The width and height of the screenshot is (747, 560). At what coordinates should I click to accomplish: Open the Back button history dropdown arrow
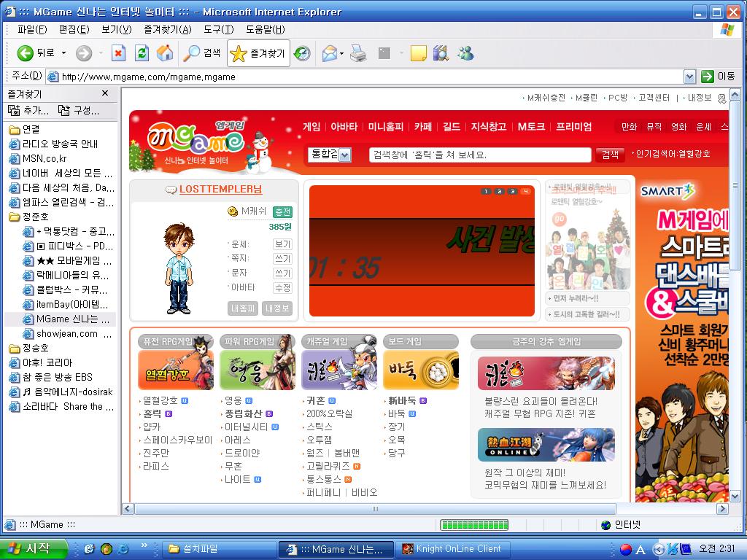pos(64,52)
